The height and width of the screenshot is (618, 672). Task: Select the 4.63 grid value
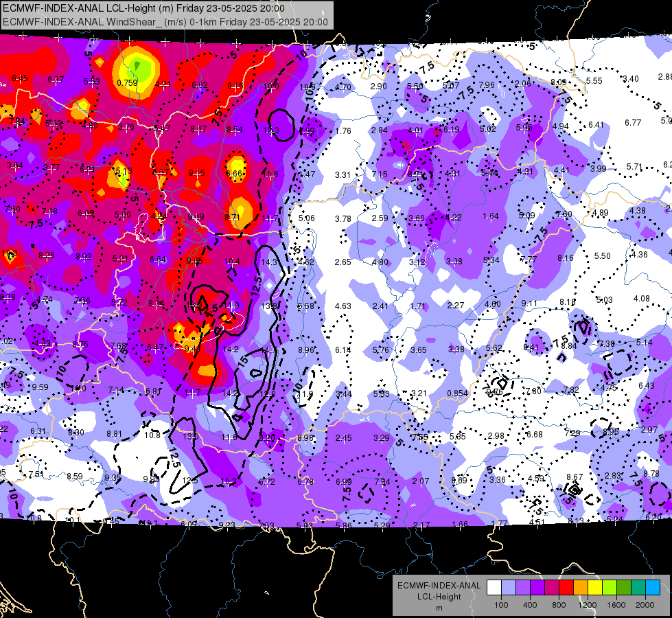point(343,306)
